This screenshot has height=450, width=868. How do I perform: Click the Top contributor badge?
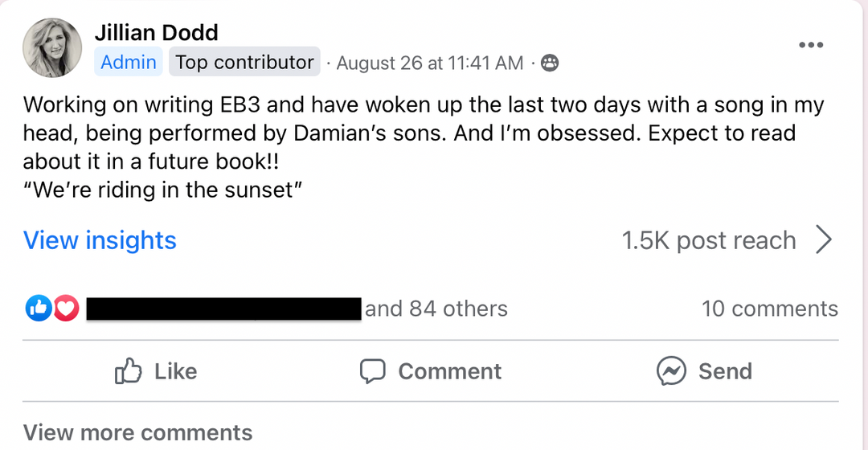click(x=244, y=62)
